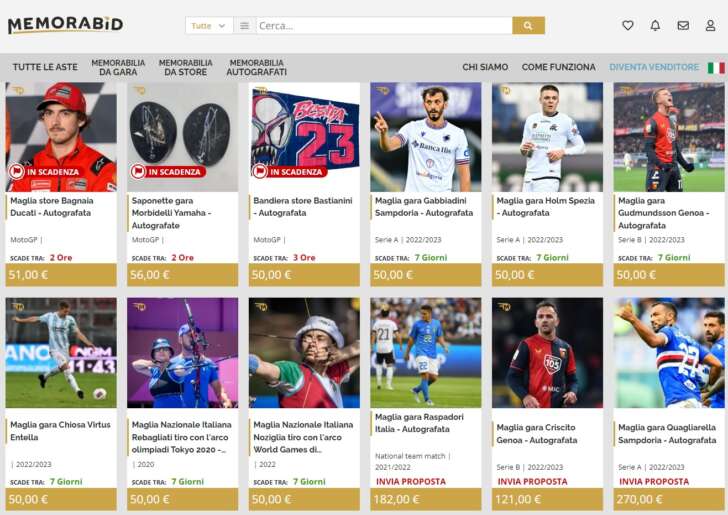Open Tutte le Aste menu
The height and width of the screenshot is (515, 728).
(45, 67)
